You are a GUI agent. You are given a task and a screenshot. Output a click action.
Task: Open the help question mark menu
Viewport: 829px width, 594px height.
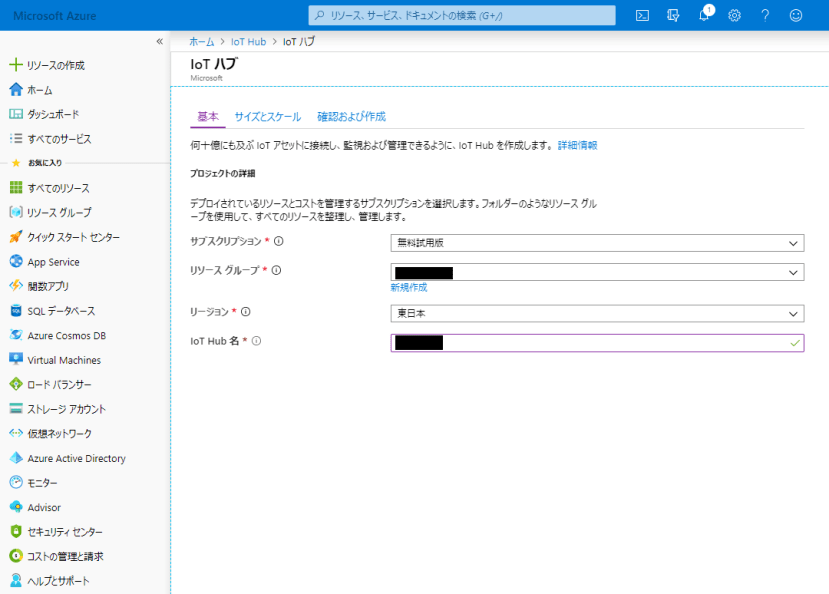pos(765,16)
